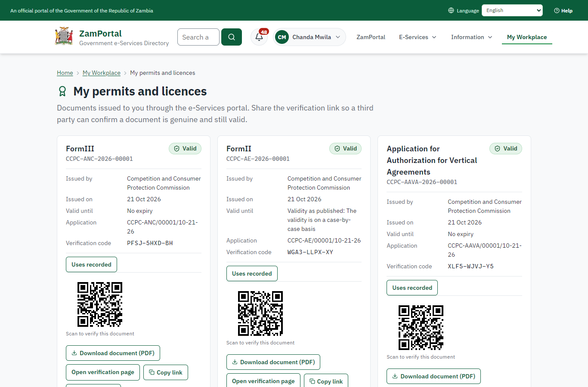This screenshot has width=588, height=387.
Task: Click the globe Language icon
Action: pos(451,10)
